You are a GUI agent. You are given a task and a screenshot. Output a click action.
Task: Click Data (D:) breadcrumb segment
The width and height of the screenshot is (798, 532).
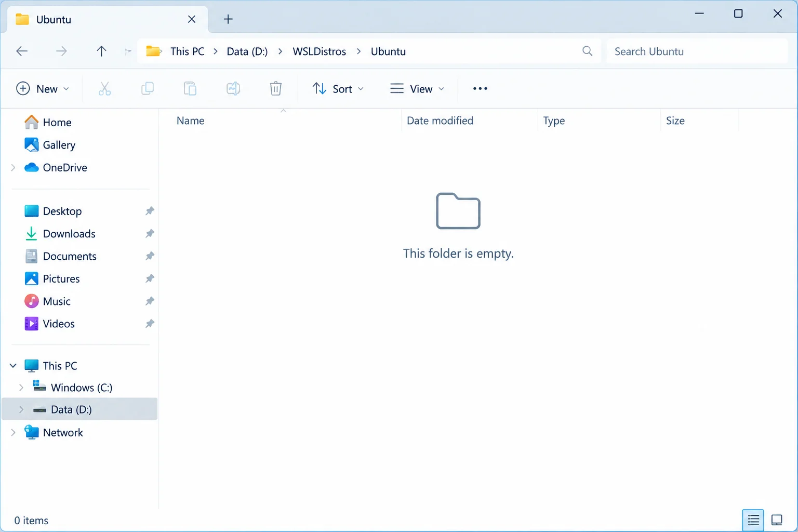click(247, 51)
